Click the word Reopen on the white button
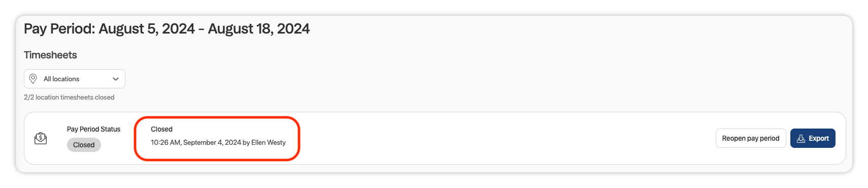This screenshot has width=868, height=188. coord(733,138)
